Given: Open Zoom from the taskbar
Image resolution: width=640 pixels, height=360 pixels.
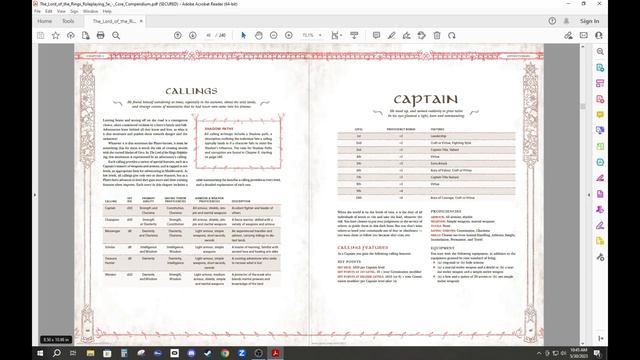Looking at the screenshot, I should 242,353.
